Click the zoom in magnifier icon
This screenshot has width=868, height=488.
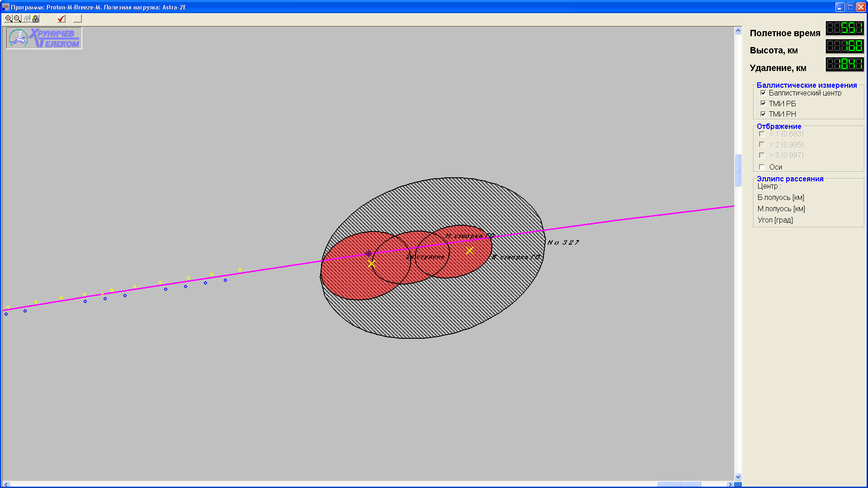[9, 19]
